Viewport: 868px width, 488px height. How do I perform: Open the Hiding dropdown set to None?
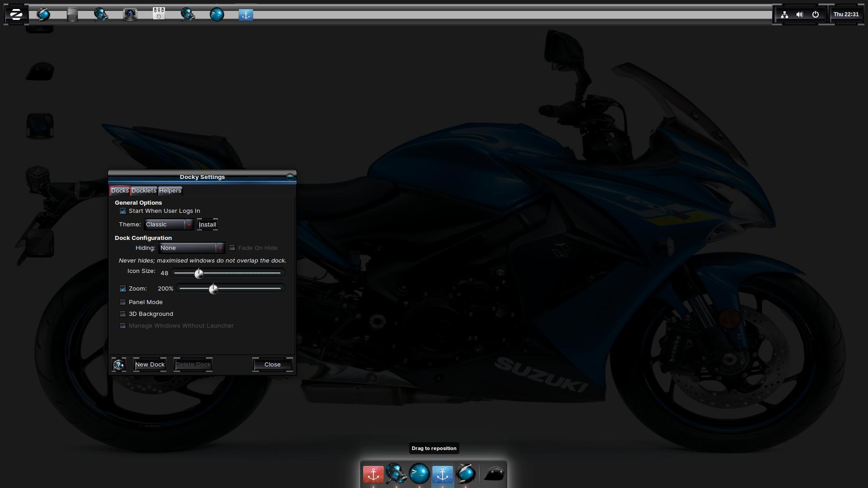point(192,248)
